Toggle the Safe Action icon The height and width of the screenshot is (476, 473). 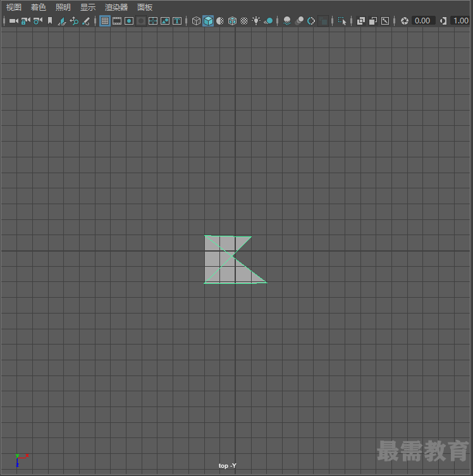point(165,21)
